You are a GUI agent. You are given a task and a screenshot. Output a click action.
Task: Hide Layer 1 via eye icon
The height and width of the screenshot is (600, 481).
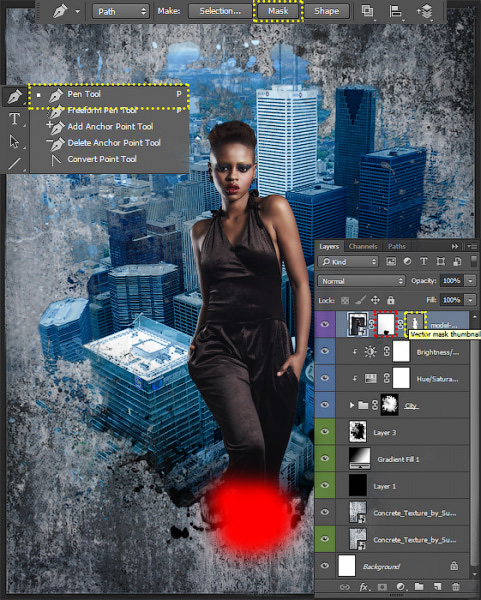(325, 485)
